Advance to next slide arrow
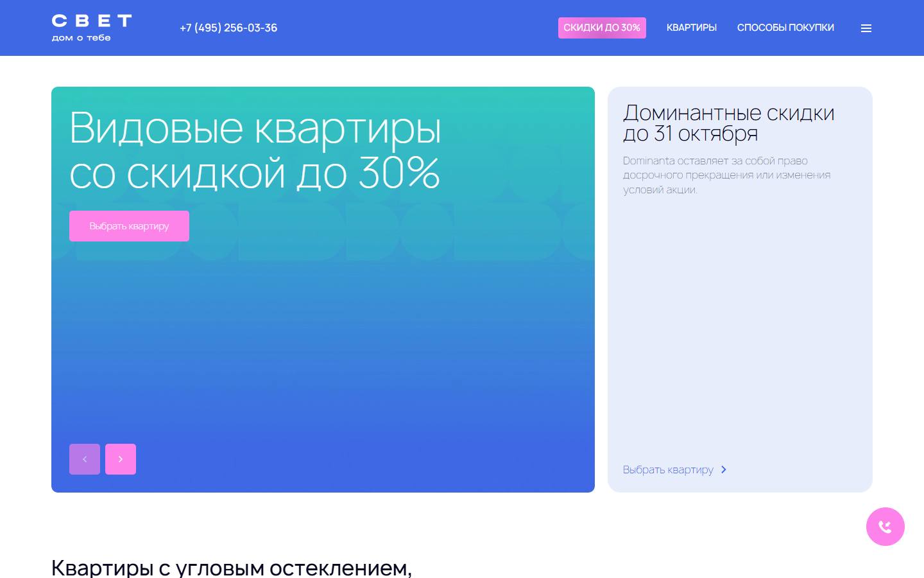 [x=121, y=459]
